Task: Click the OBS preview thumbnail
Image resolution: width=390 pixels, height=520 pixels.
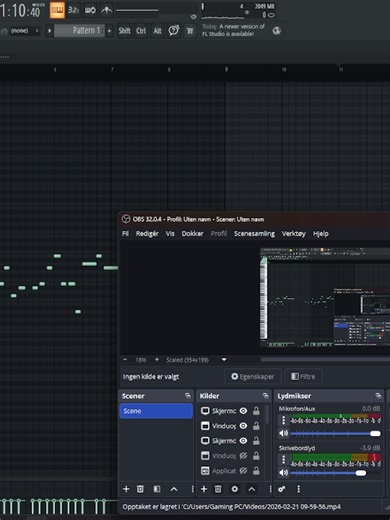Action: click(325, 298)
